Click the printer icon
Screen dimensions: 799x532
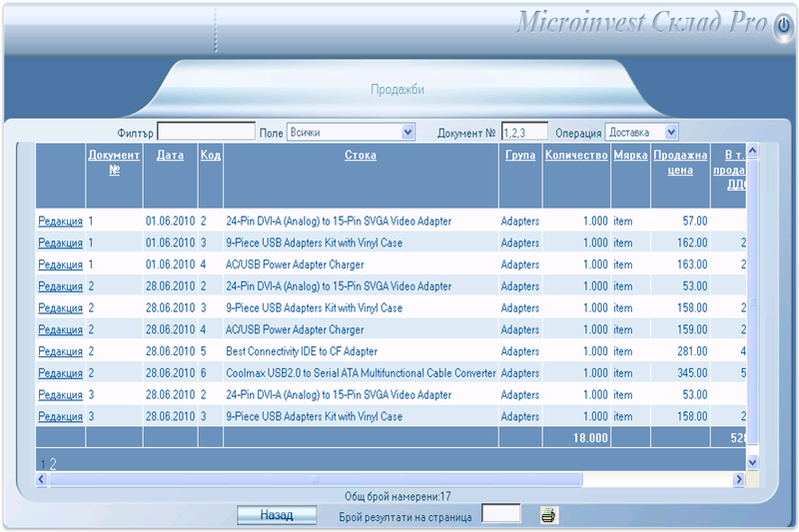coord(548,515)
